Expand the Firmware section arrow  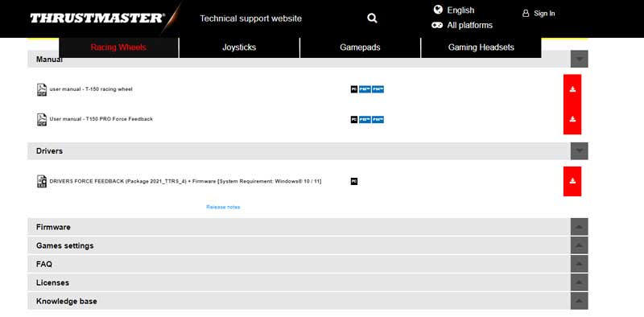[x=579, y=227]
